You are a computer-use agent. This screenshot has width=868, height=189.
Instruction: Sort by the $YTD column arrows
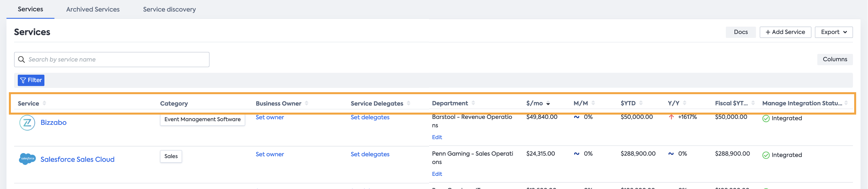(x=641, y=103)
